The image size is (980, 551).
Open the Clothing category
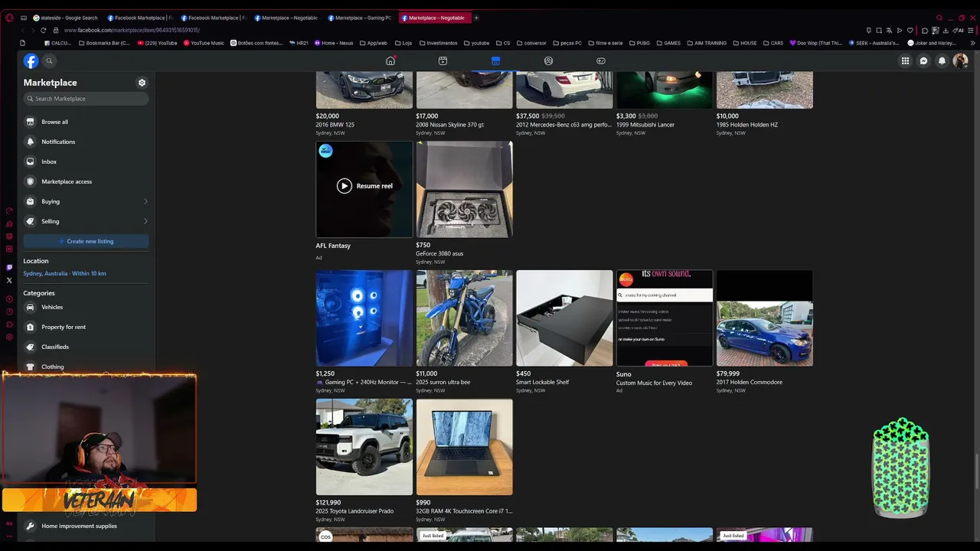[x=86, y=366]
